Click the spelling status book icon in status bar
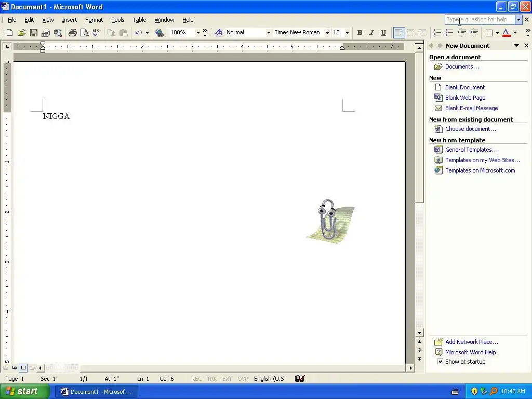The width and height of the screenshot is (532, 399). 300,378
